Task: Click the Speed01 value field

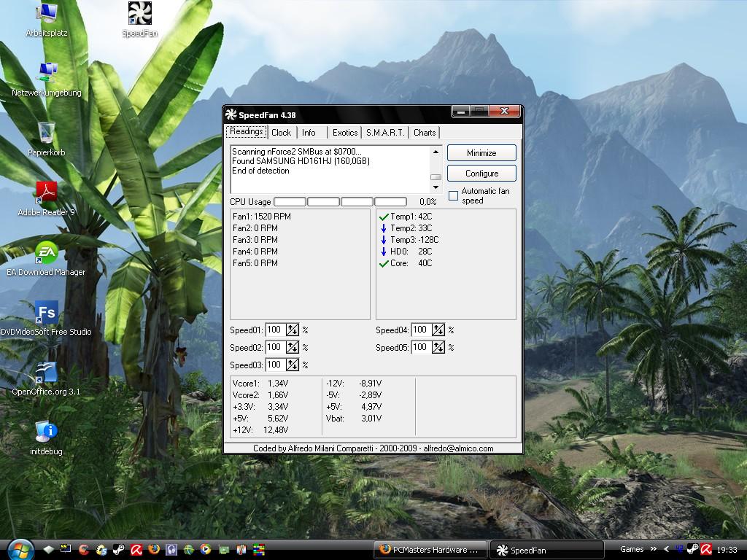Action: coord(275,330)
